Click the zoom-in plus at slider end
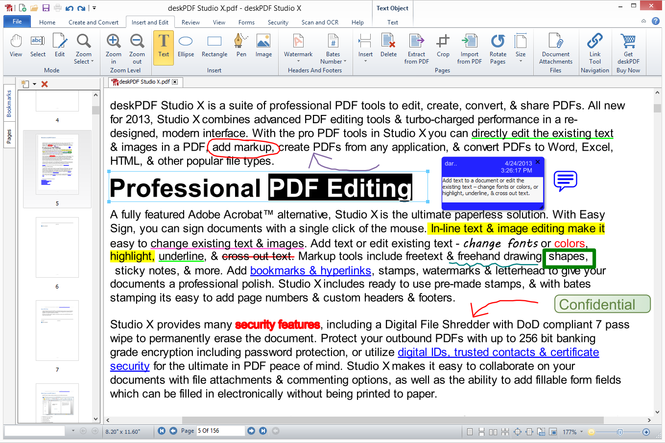This screenshot has width=665, height=443. click(646, 432)
